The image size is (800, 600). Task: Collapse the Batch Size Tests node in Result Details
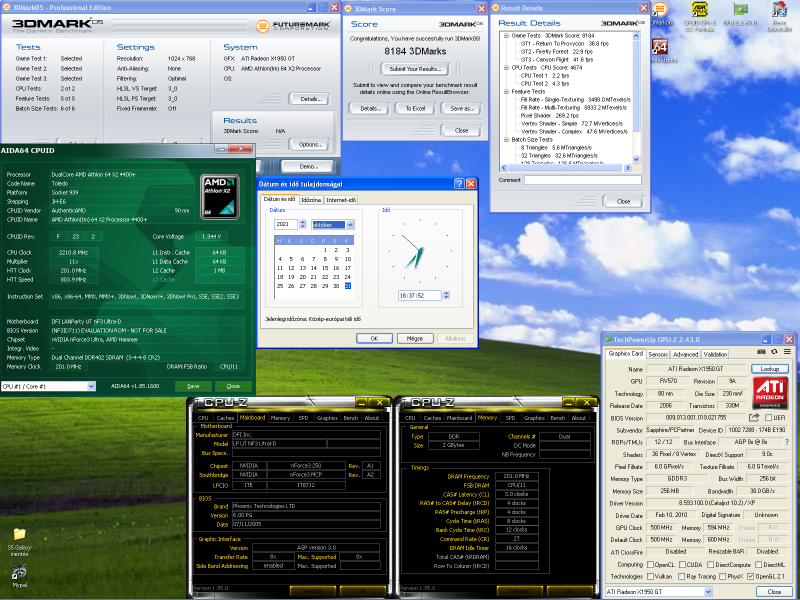point(506,139)
